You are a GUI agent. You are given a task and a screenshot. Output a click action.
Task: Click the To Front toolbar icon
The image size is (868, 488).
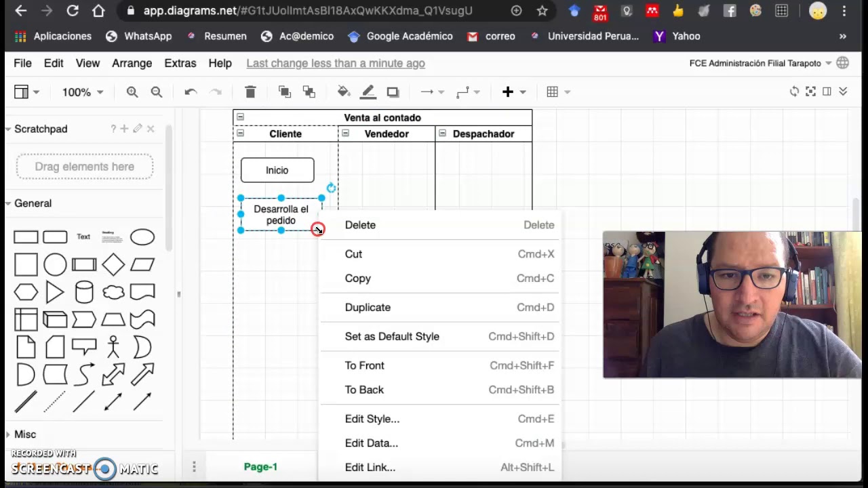[x=285, y=92]
